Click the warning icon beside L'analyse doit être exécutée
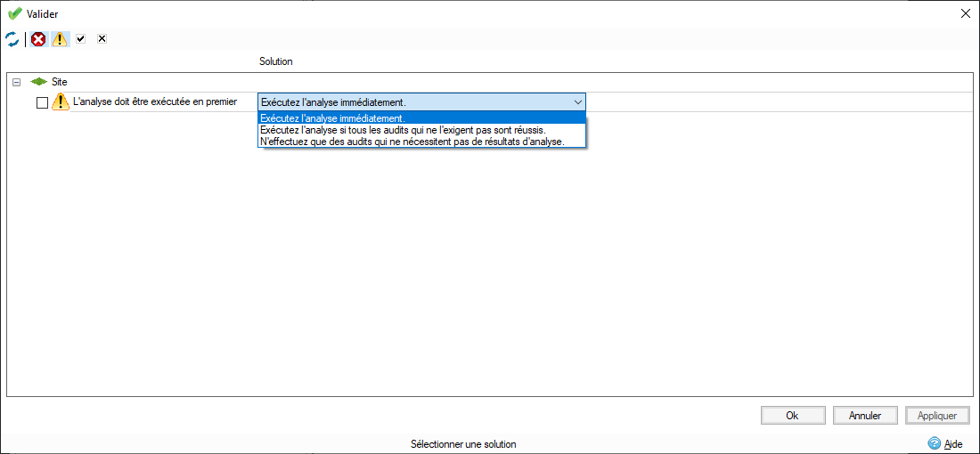 pos(60,101)
